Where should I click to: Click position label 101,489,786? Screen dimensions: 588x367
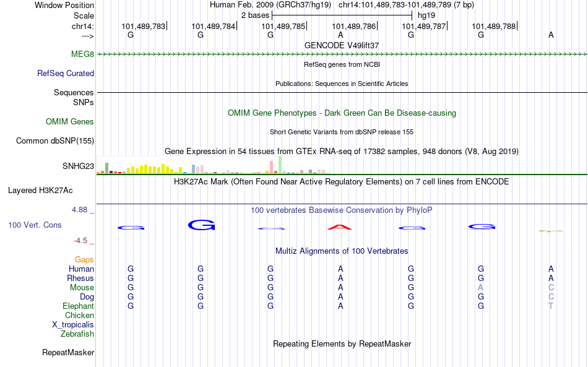353,27
